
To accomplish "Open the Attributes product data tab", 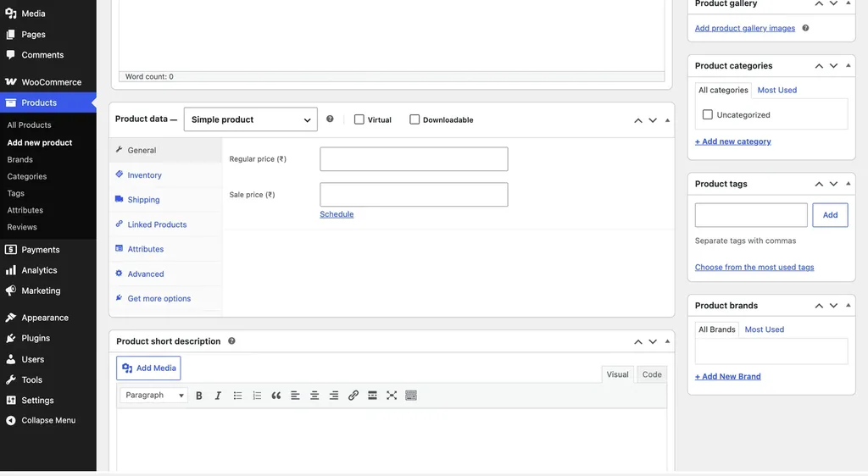I will tap(165, 249).
